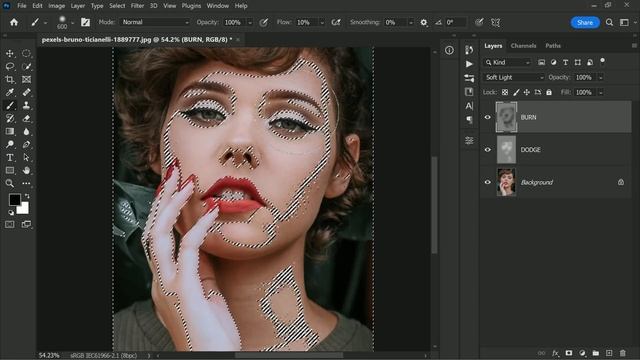640x360 pixels.
Task: Select the Eraser tool
Action: point(26,119)
